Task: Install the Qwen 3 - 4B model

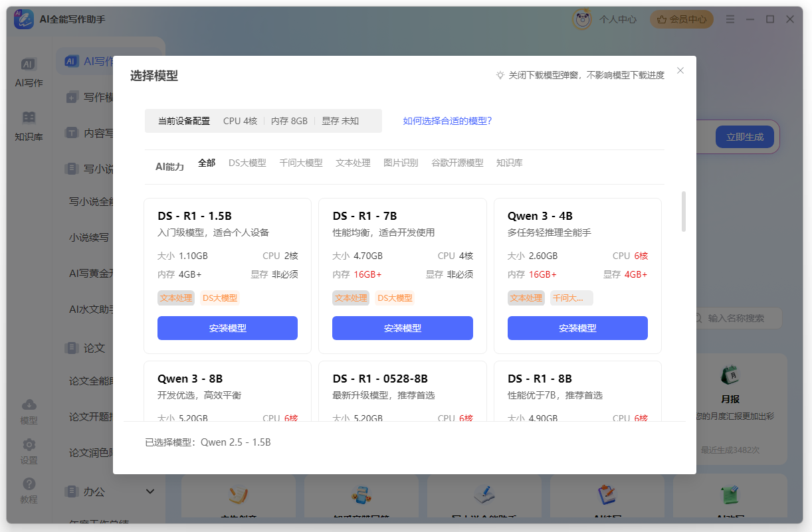Action: 577,328
